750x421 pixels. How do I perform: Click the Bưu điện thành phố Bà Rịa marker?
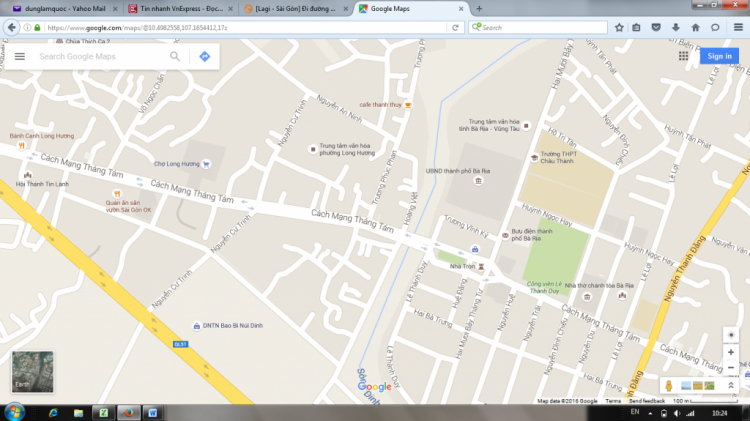coord(505,235)
